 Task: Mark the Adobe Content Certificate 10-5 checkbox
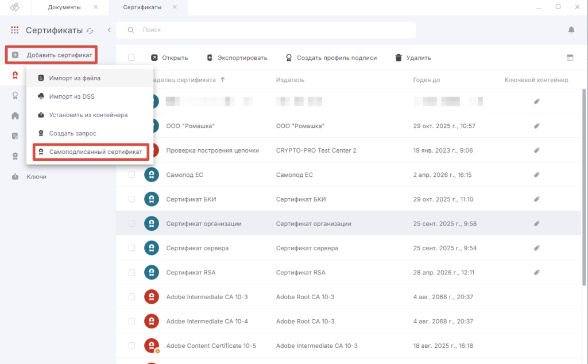(131, 346)
